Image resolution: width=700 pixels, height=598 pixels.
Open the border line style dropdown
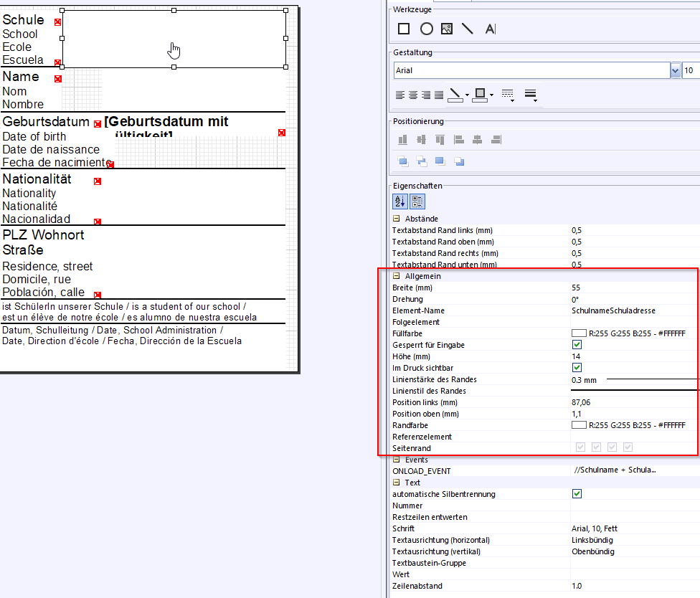(x=508, y=95)
